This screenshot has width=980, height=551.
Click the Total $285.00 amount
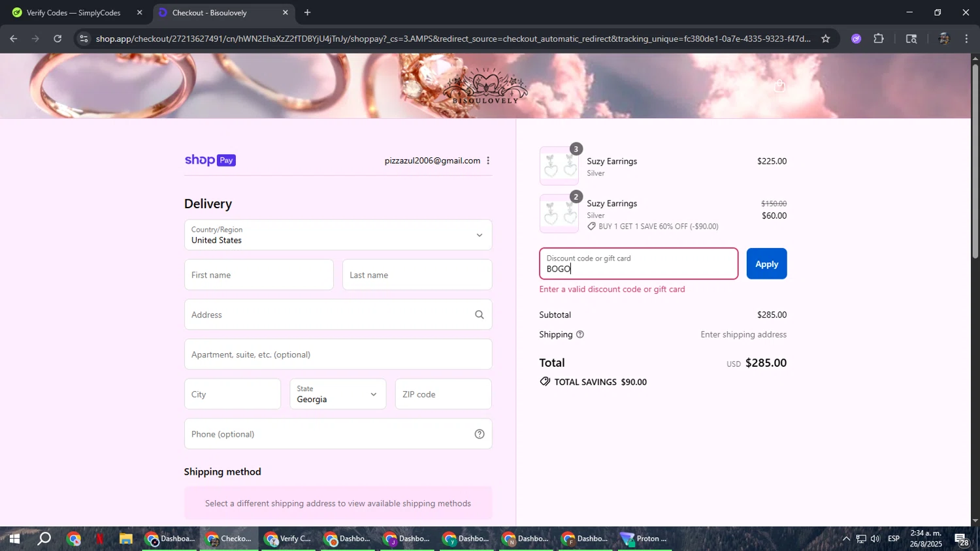[766, 363]
